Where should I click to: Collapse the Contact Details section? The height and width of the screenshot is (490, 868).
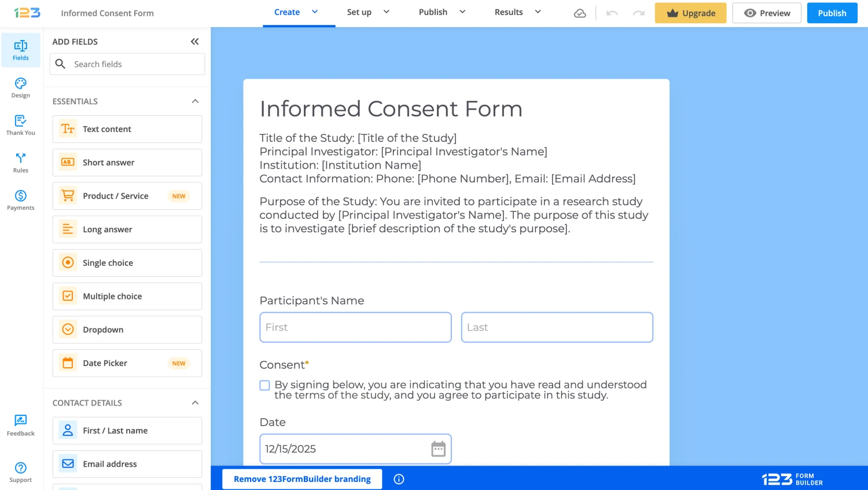pos(195,403)
